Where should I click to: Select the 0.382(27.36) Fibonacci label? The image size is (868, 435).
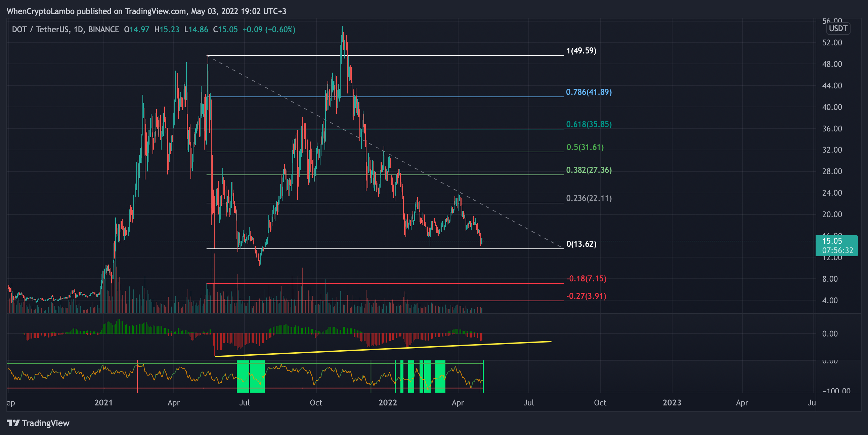click(x=589, y=170)
